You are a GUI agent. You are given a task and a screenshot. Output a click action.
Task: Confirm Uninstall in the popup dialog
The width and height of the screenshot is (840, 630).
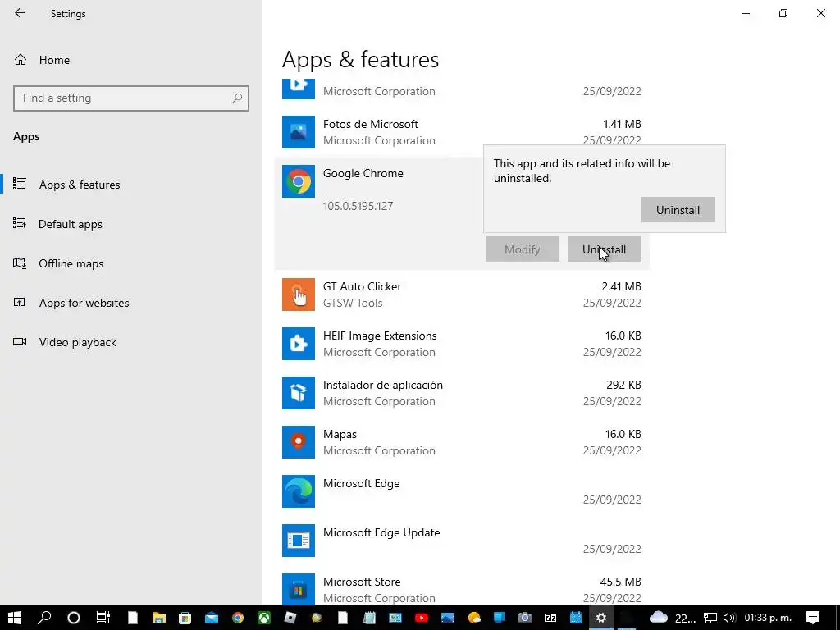click(678, 210)
